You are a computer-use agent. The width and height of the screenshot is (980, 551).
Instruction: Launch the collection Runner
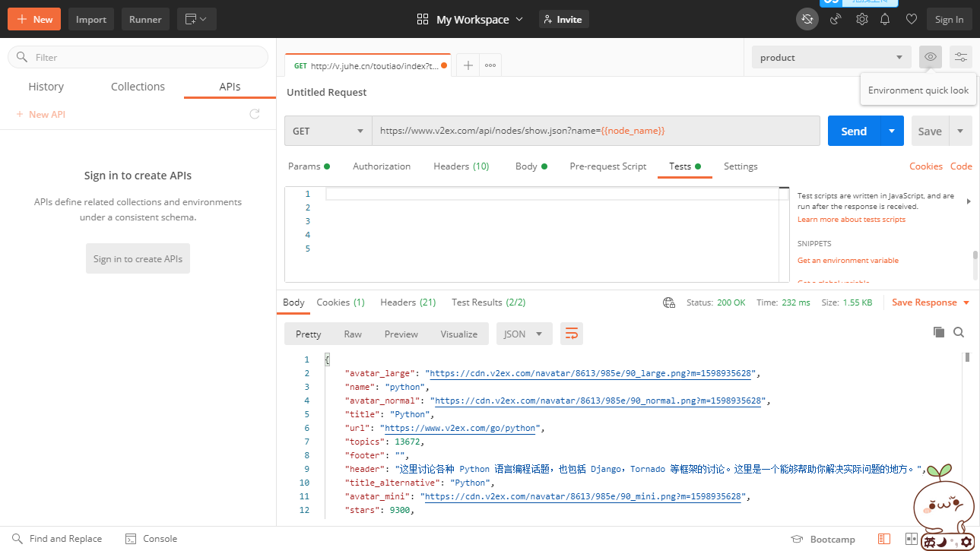click(145, 19)
